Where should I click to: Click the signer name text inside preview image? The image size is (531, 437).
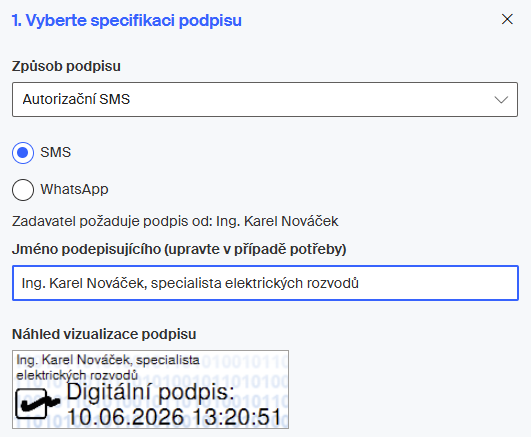(108, 367)
